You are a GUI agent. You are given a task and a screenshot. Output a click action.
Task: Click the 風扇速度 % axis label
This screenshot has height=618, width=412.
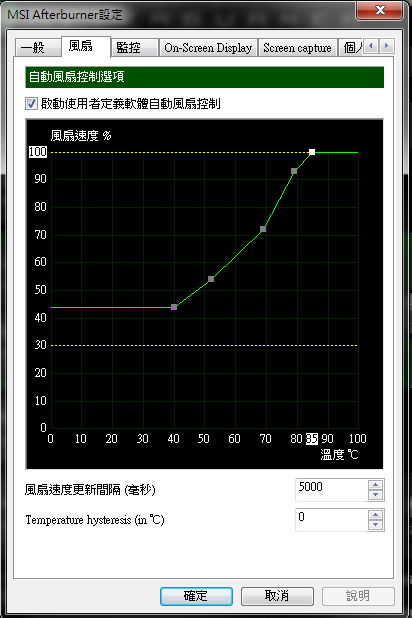(81, 136)
